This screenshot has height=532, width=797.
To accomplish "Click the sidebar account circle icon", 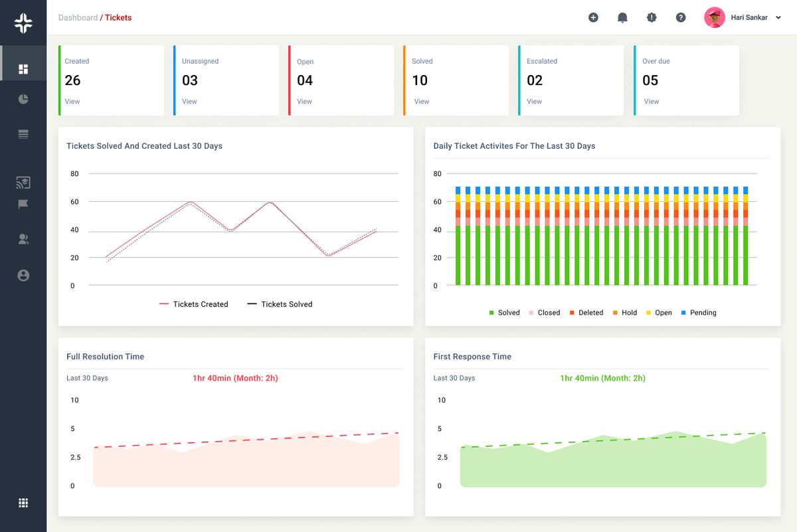I will pos(23,275).
